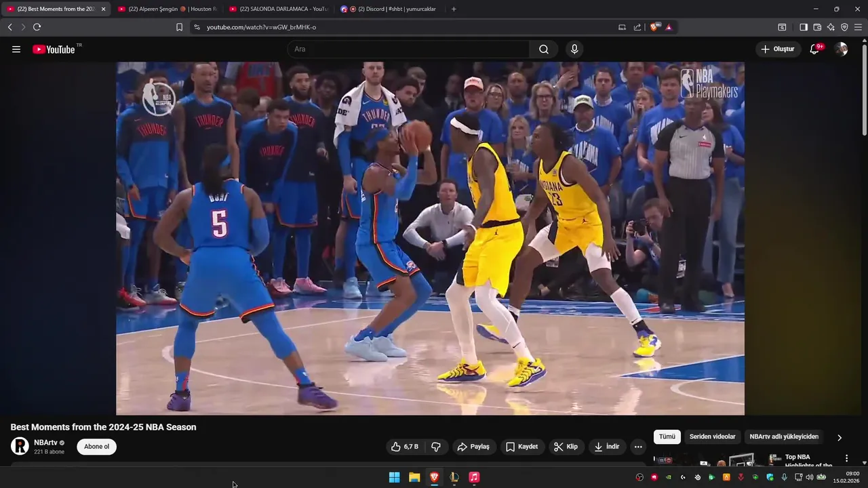Image resolution: width=868 pixels, height=488 pixels.
Task: Save the video with Kaydet
Action: point(522,447)
